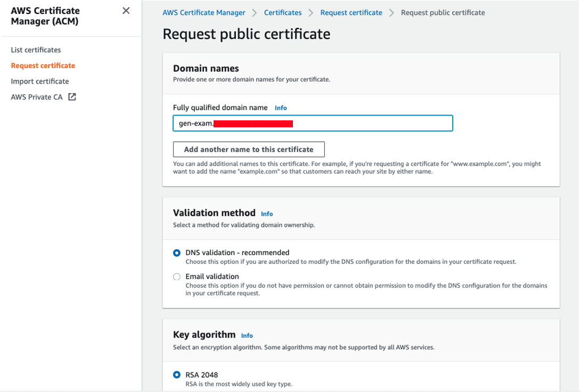Click 'RSA is the most widely used key type' text
Image resolution: width=581 pixels, height=392 pixels.
point(239,384)
